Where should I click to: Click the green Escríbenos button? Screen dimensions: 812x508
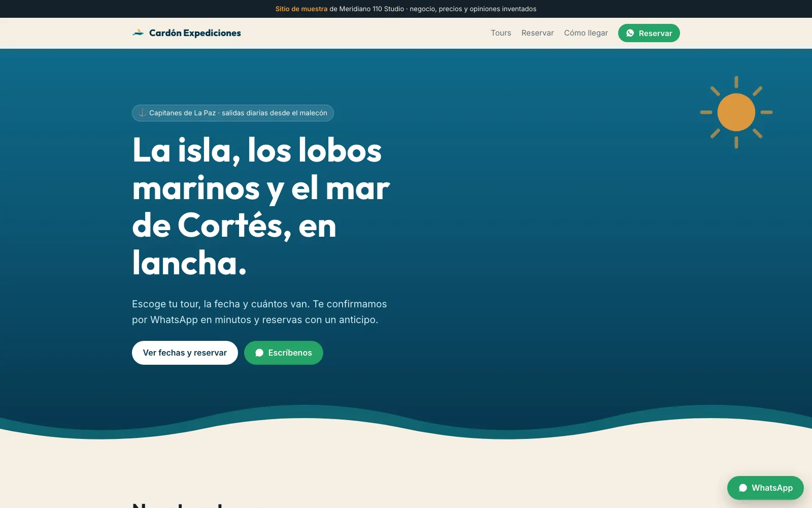[x=283, y=353]
